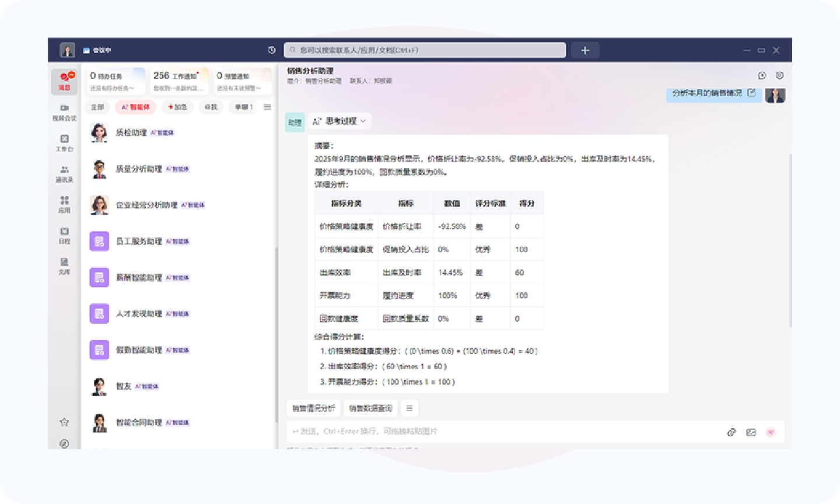Open the filter list menu beside 单聊
840x504 pixels.
[267, 107]
